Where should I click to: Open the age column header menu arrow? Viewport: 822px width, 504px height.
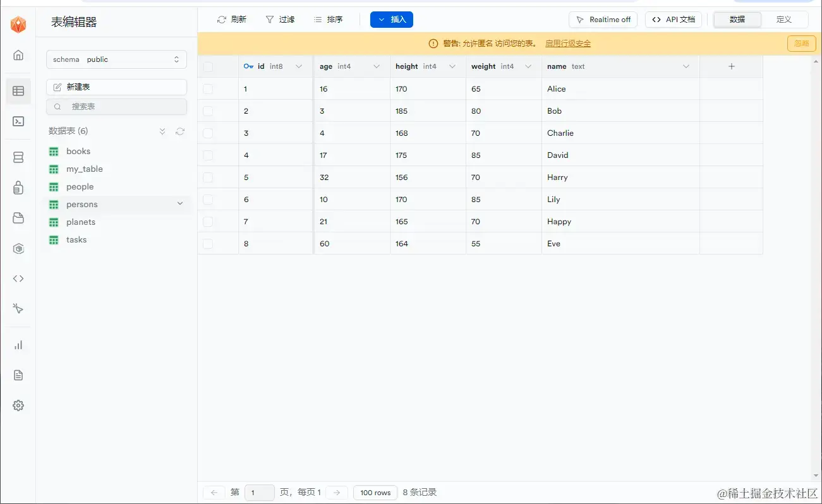(377, 66)
